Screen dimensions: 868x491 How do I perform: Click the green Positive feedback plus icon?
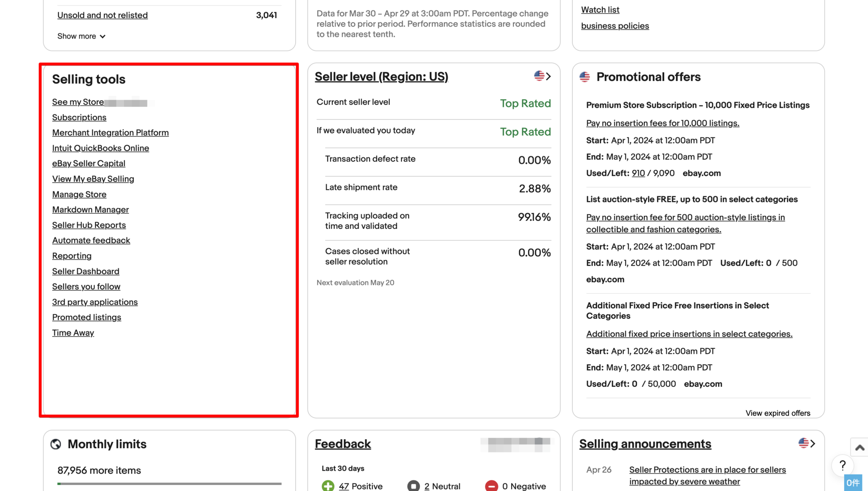tap(328, 486)
